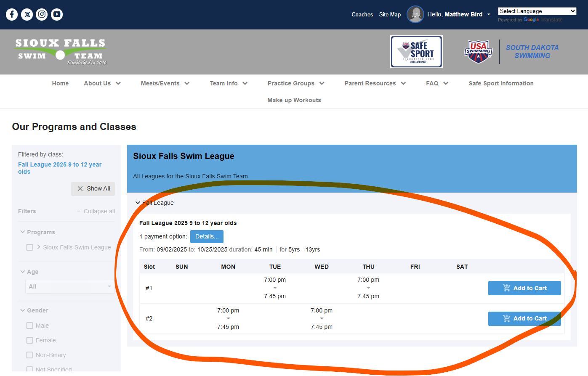The width and height of the screenshot is (588, 376).
Task: Open the YouTube social icon
Action: (x=57, y=14)
